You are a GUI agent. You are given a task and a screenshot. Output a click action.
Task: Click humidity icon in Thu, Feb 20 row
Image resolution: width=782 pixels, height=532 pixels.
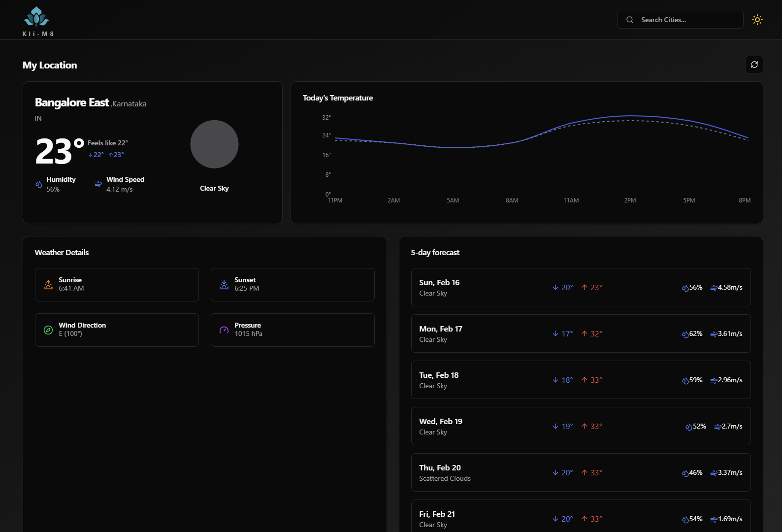click(x=685, y=473)
